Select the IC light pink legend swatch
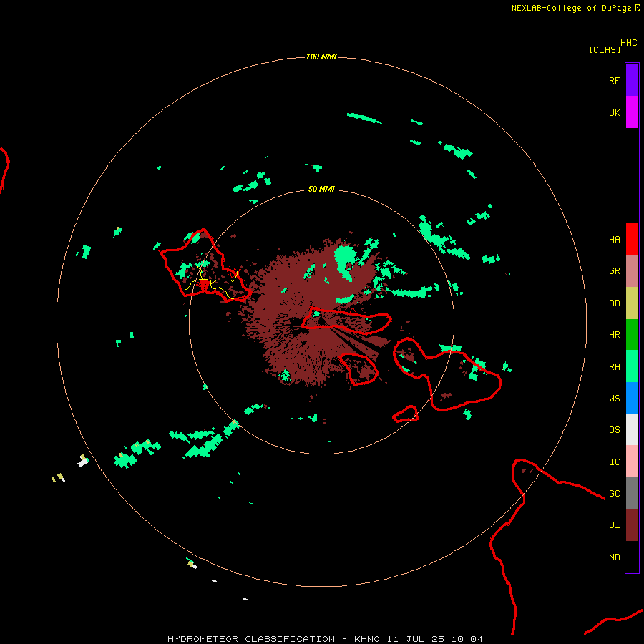Image resolution: width=644 pixels, height=644 pixels. [x=632, y=462]
